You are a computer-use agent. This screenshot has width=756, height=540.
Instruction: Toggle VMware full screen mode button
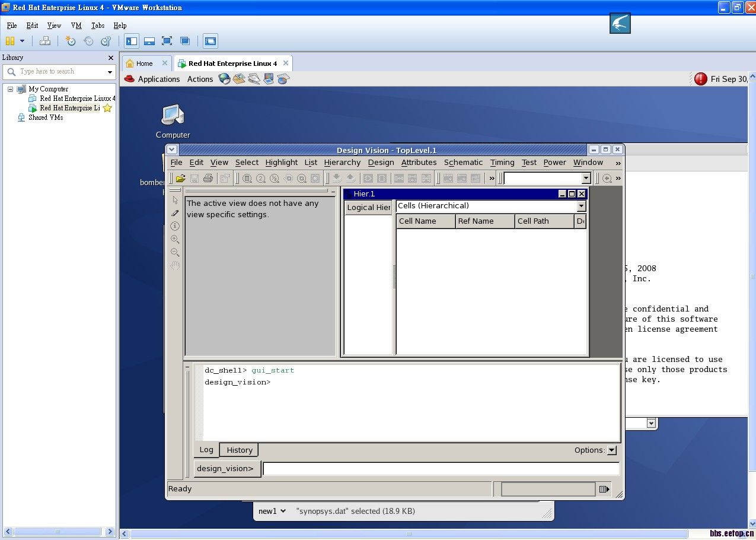(x=167, y=41)
